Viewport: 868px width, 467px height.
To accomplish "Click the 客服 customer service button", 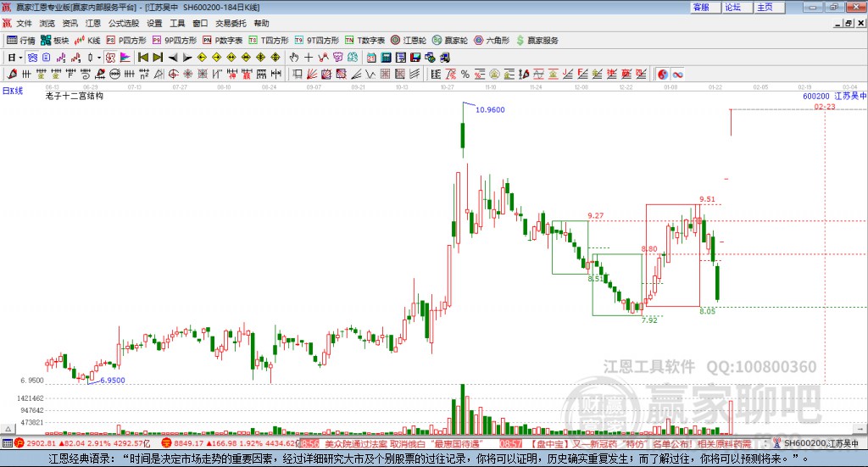I will click(704, 7).
